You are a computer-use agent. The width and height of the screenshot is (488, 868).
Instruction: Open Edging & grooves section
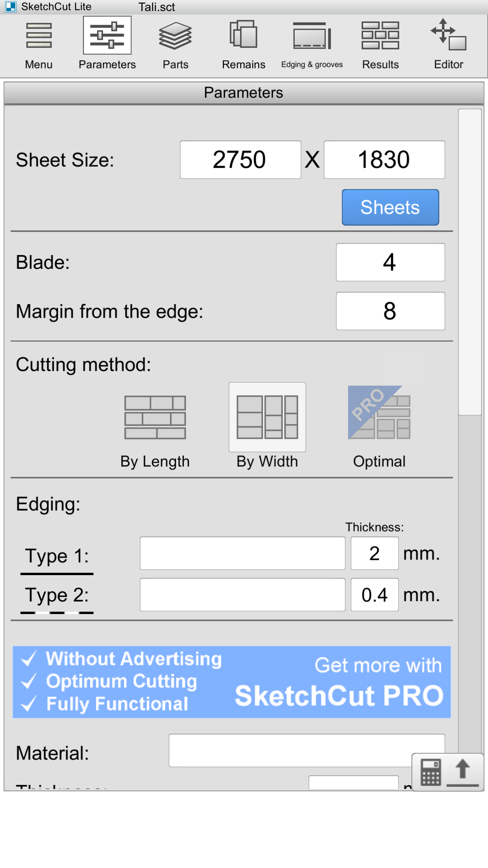(312, 44)
